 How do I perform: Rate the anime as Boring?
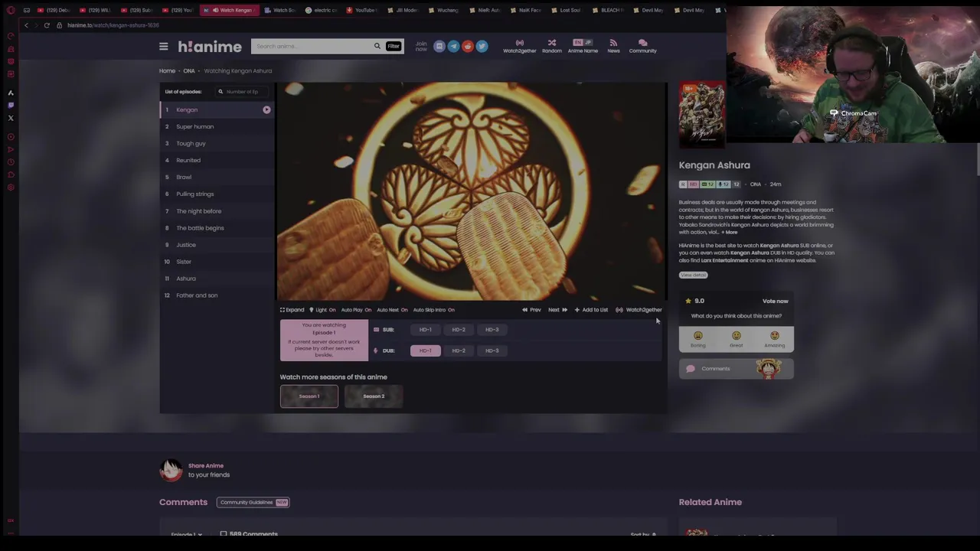[697, 338]
